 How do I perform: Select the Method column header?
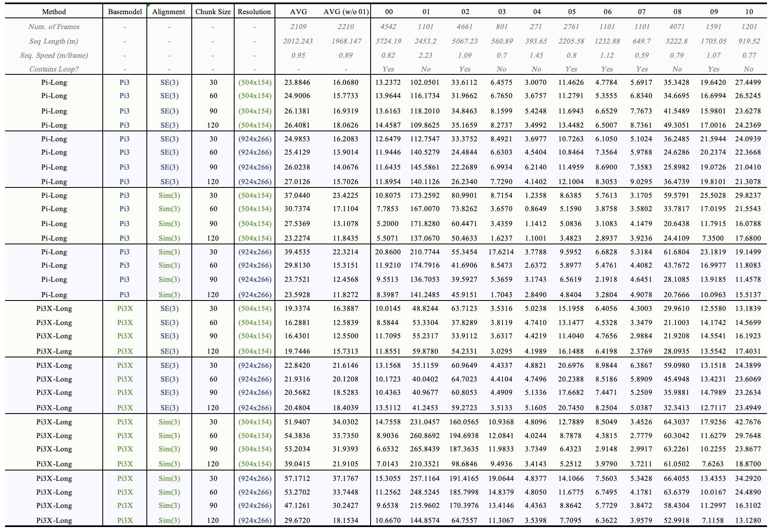[54, 12]
